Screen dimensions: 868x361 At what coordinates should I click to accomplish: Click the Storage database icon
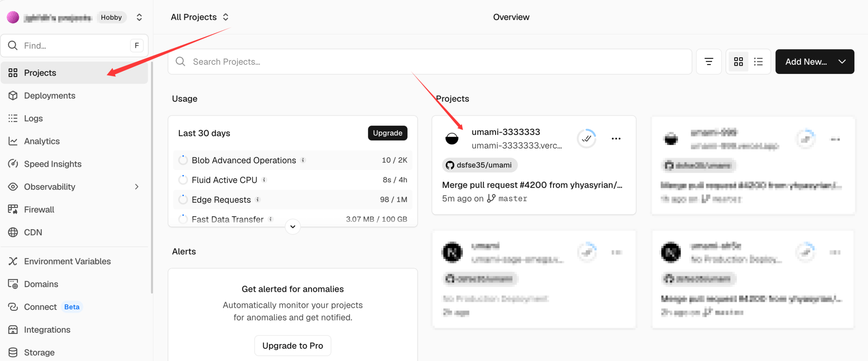(13, 353)
